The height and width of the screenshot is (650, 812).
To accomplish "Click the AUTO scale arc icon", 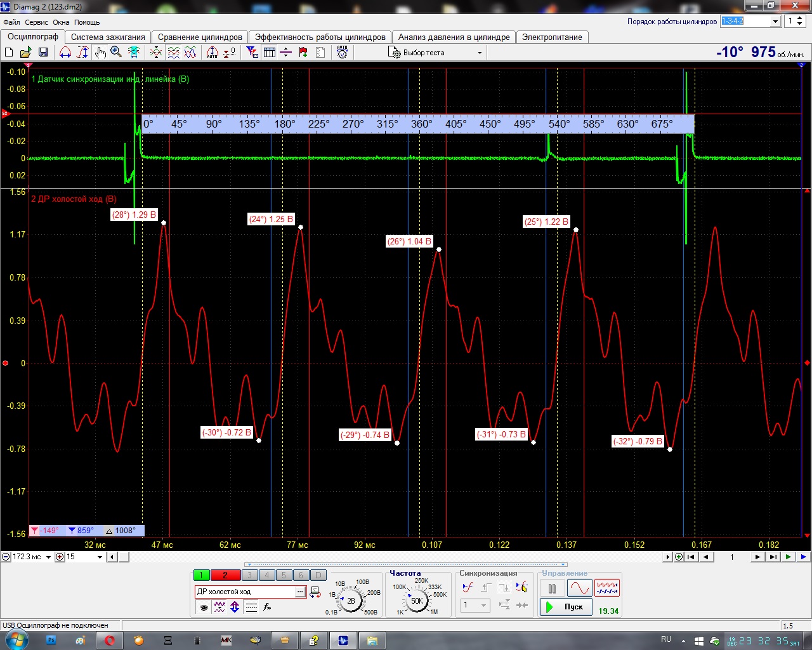I will click(x=213, y=53).
